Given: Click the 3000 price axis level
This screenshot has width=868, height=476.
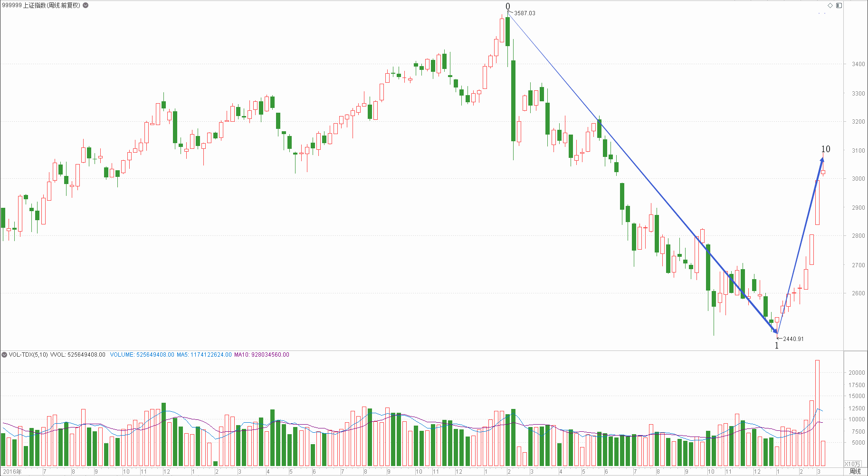Looking at the screenshot, I should 858,179.
